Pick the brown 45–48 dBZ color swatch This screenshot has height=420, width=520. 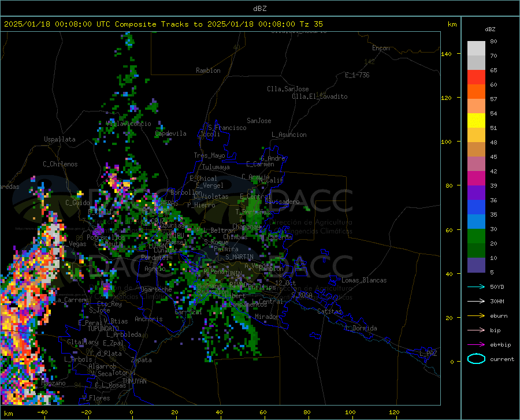tap(476, 150)
